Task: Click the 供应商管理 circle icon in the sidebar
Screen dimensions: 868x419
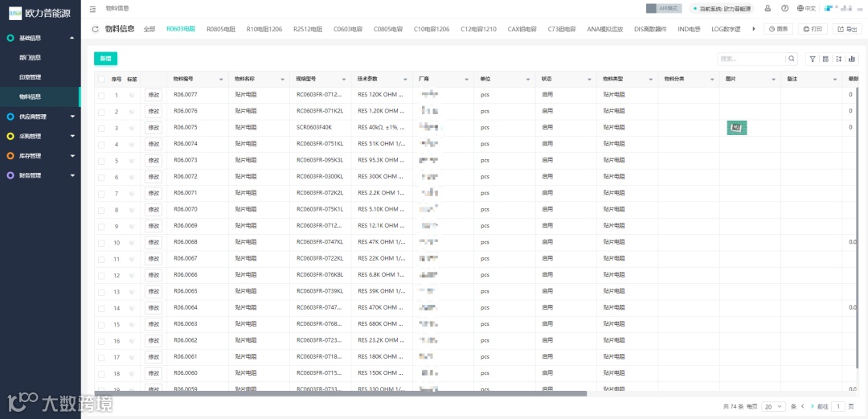Action: [x=10, y=117]
